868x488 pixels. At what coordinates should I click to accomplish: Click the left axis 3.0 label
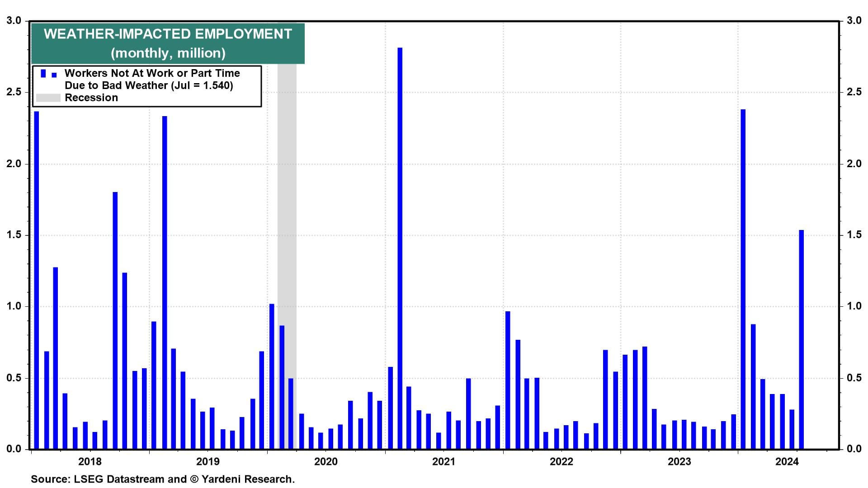[14, 21]
